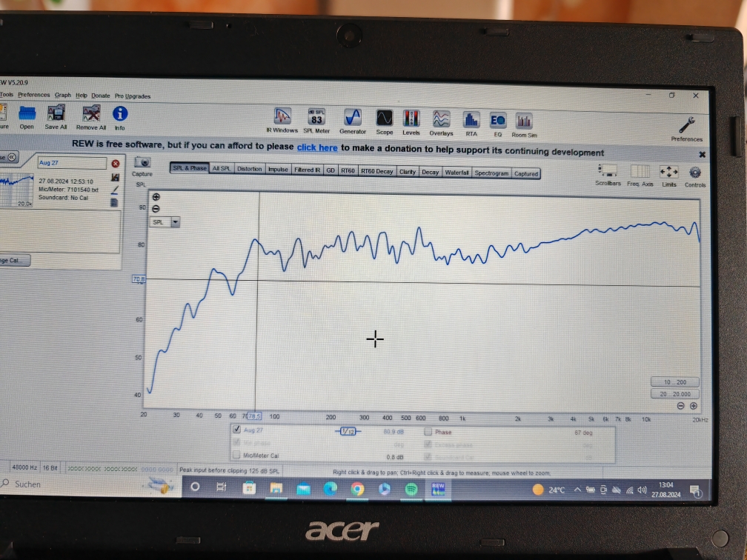Click the Capture camera icon
This screenshot has height=560, width=747.
tap(142, 162)
